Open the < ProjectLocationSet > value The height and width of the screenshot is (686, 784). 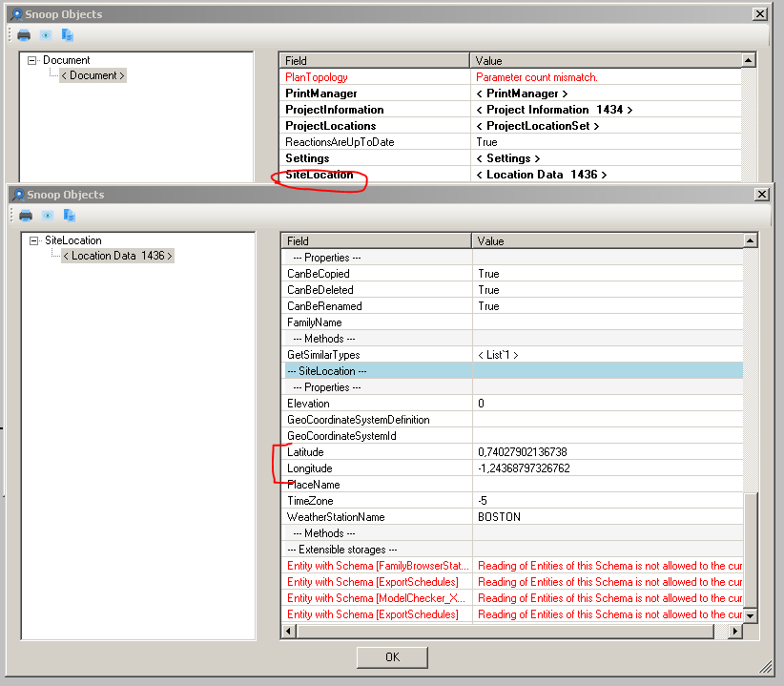tap(538, 126)
